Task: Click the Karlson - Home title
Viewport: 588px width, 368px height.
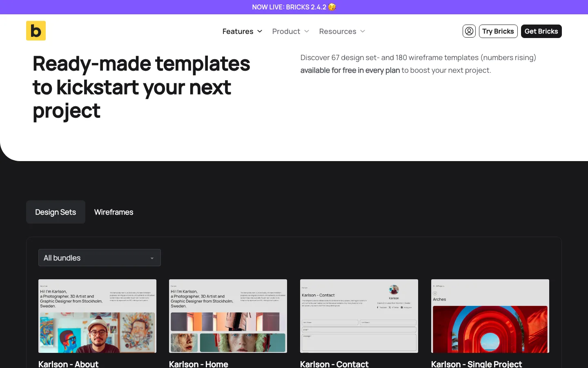Action: click(x=198, y=364)
